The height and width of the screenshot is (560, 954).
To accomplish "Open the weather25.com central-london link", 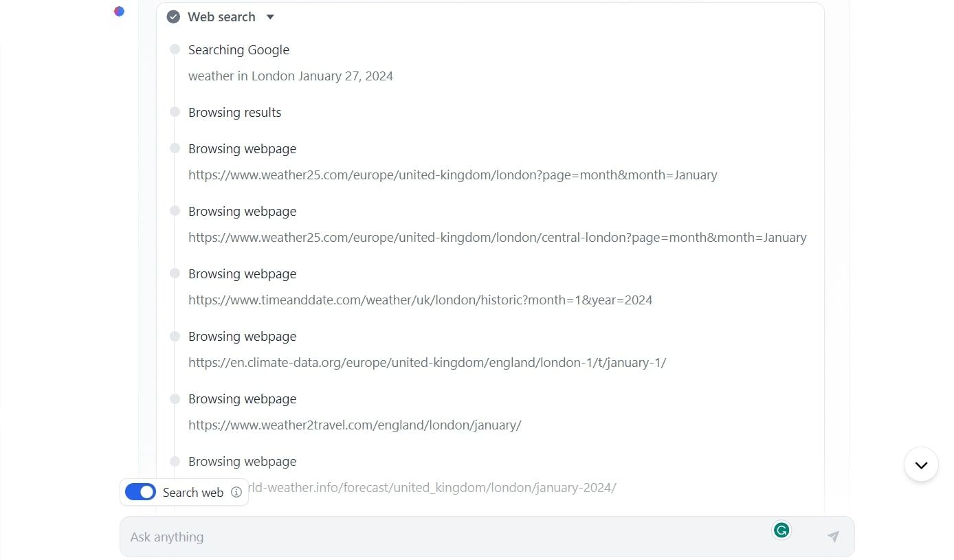I will (x=497, y=237).
